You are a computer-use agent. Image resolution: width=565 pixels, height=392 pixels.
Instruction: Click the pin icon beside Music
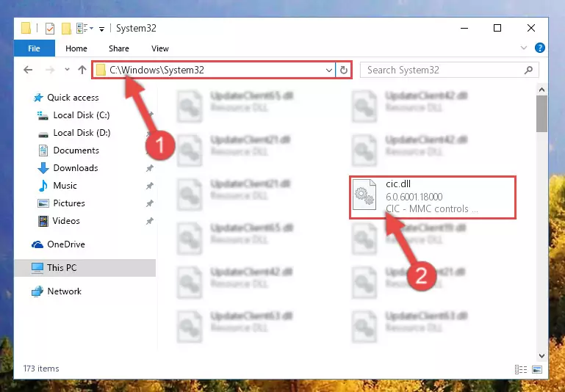(150, 186)
